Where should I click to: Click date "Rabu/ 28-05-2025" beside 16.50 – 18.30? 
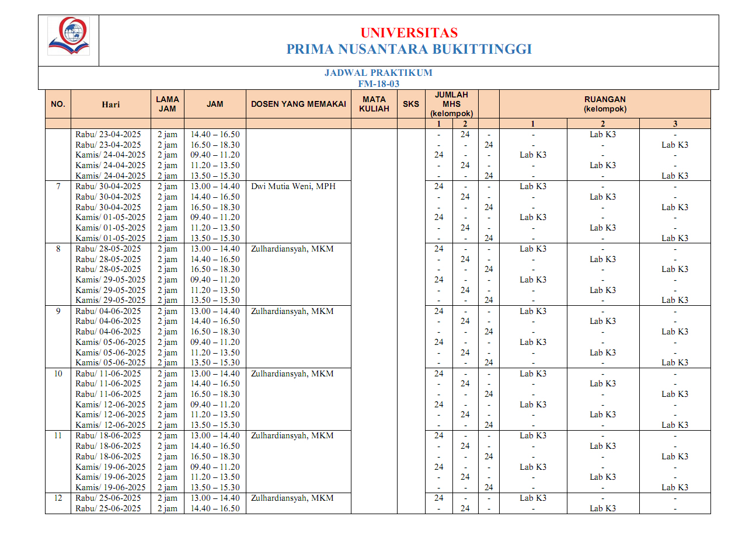(108, 269)
